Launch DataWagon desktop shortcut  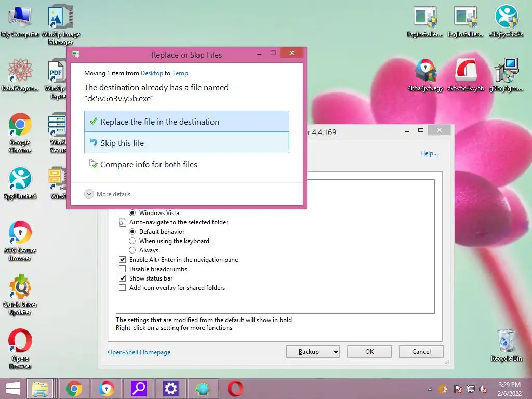click(20, 75)
